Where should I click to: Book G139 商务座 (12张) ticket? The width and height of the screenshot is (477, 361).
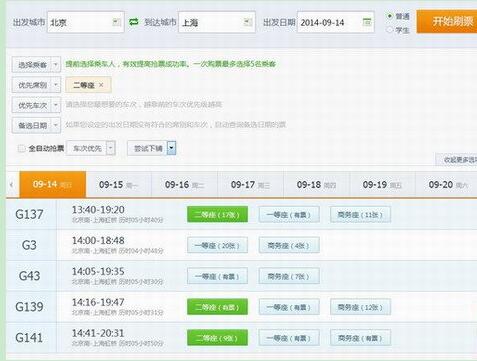[x=360, y=307]
